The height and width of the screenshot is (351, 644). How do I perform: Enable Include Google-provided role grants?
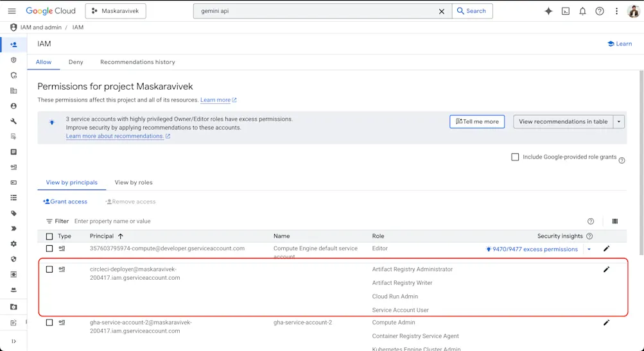[x=515, y=157]
